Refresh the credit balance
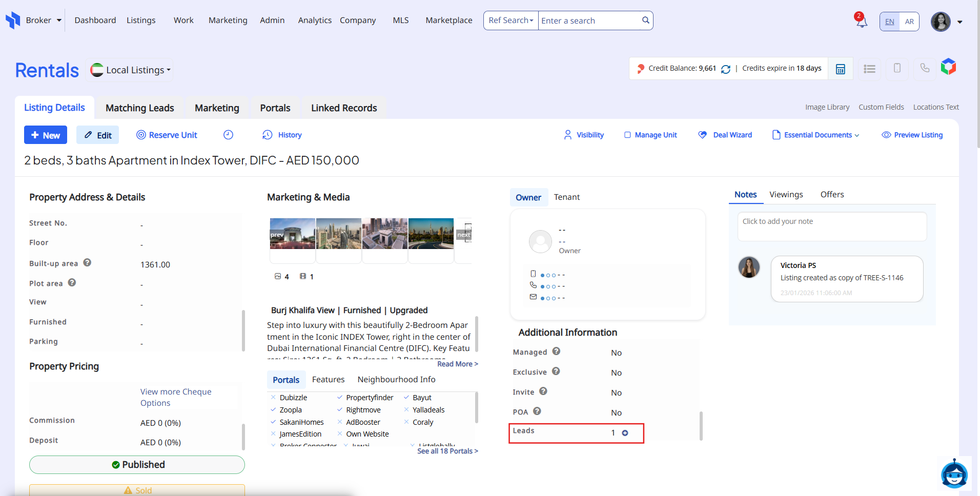This screenshot has width=980, height=496. click(x=725, y=69)
